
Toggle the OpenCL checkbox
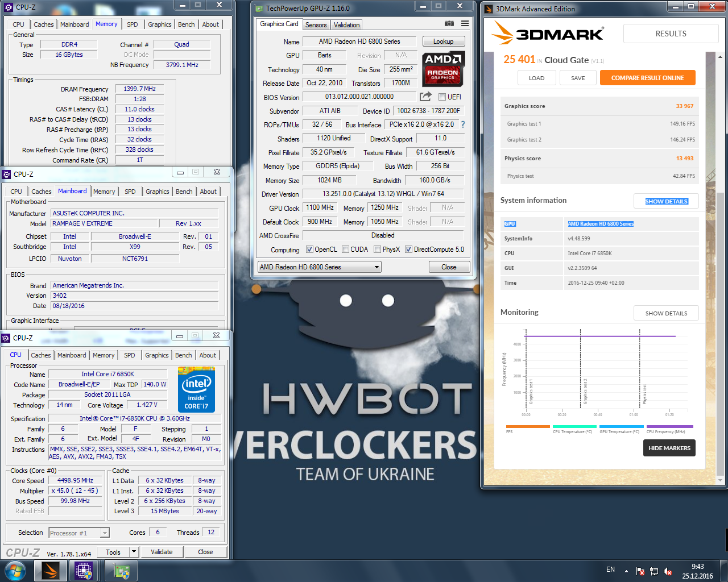point(309,250)
